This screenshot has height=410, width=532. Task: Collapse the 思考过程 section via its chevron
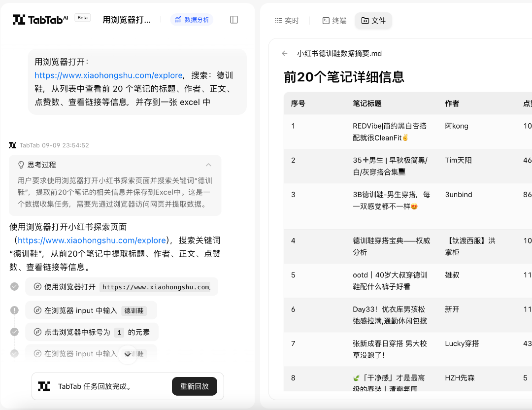click(208, 165)
